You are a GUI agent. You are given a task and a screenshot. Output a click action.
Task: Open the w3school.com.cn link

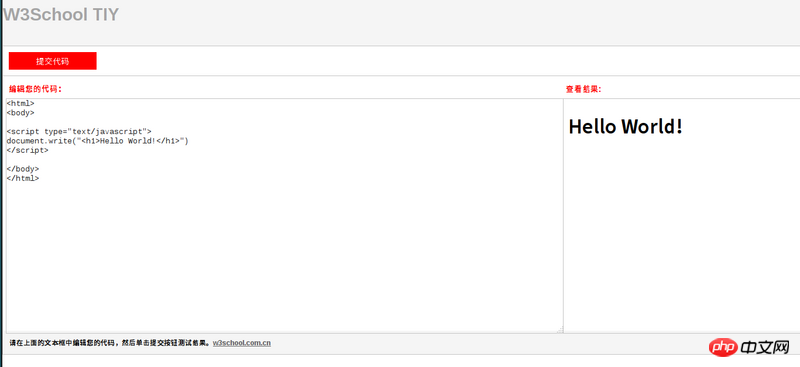pyautogui.click(x=242, y=343)
